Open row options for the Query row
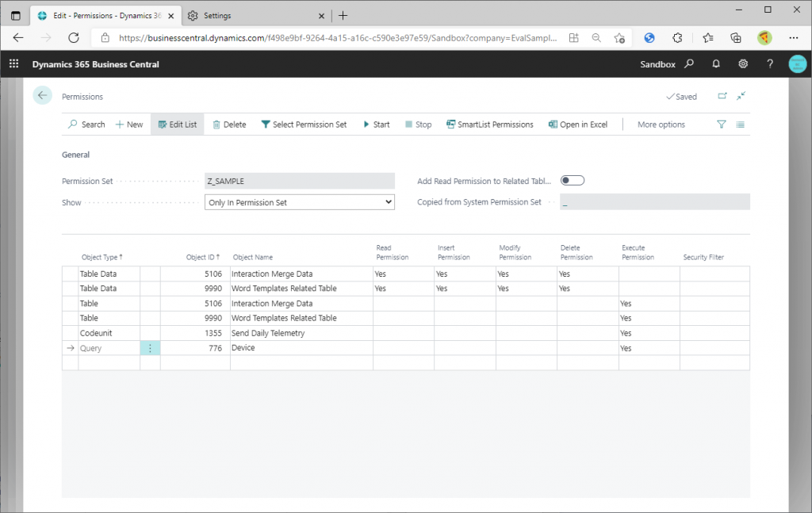 click(150, 348)
